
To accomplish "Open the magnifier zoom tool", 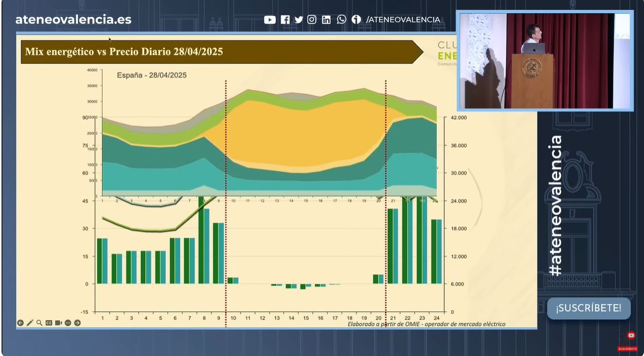I will 39,323.
